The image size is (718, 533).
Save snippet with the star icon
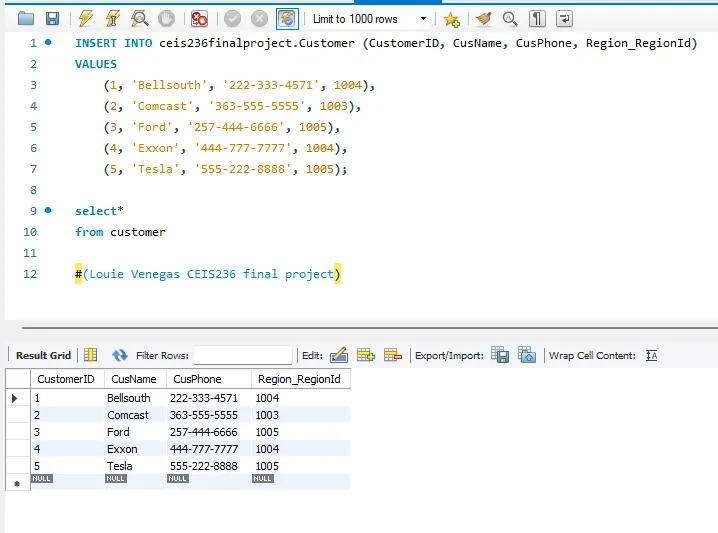click(451, 19)
